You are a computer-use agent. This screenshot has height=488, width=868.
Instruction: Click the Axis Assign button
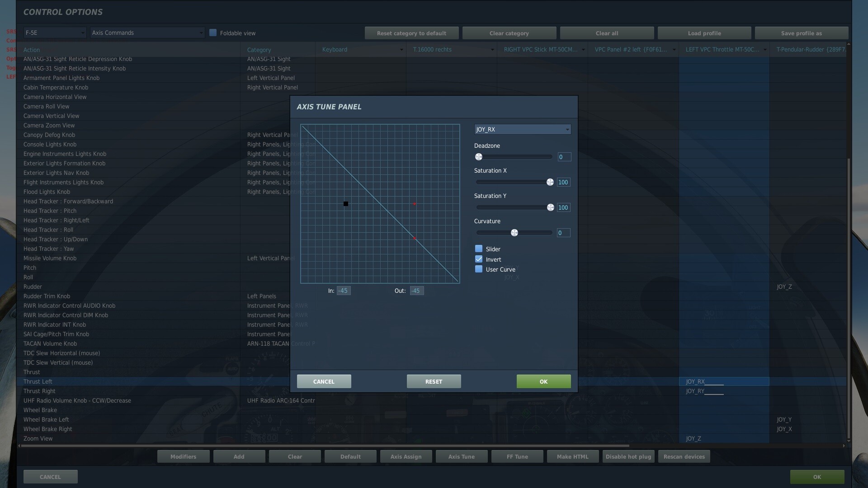pyautogui.click(x=406, y=456)
